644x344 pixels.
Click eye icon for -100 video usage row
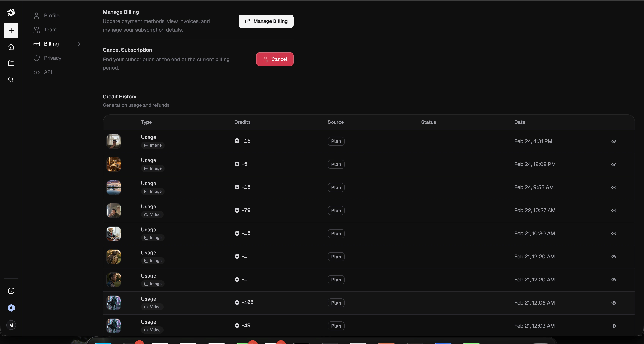(x=613, y=303)
